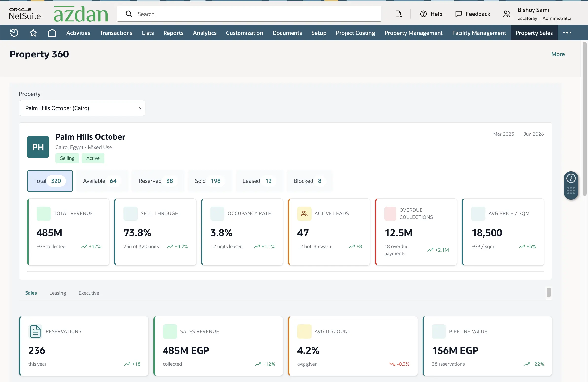Open the Setup menu
This screenshot has width=588, height=382.
(x=319, y=33)
